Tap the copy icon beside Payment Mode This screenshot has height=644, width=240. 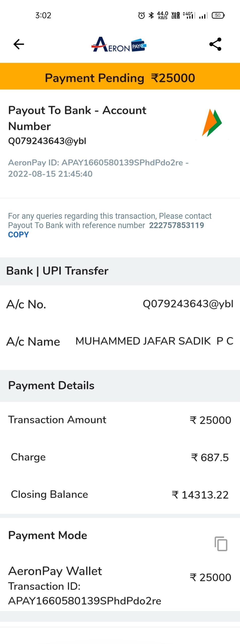point(221,544)
